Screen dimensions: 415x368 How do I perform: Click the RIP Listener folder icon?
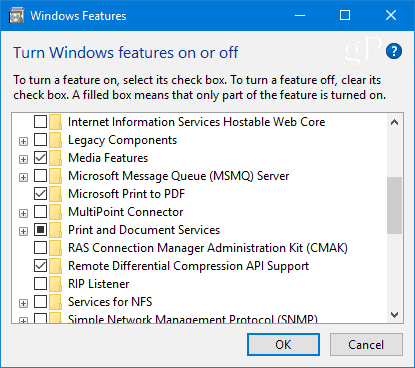pyautogui.click(x=55, y=284)
